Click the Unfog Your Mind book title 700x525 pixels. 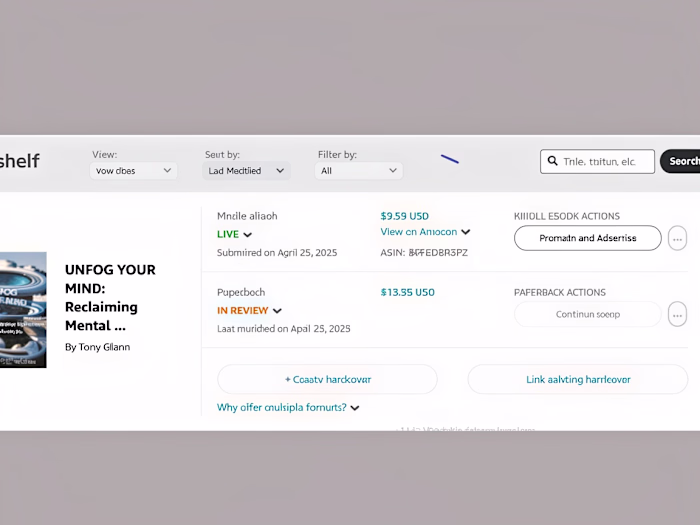click(110, 297)
